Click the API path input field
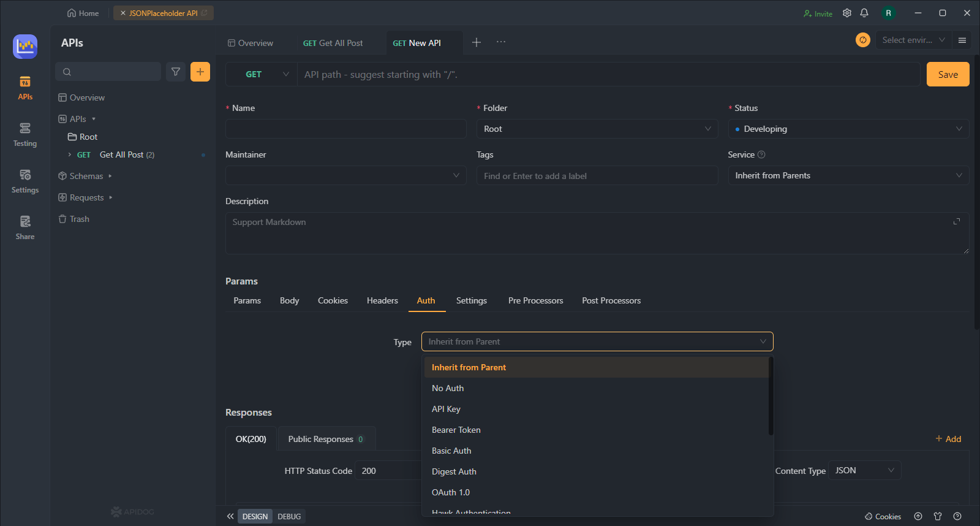Screen dimensions: 980x526 [x=608, y=74]
